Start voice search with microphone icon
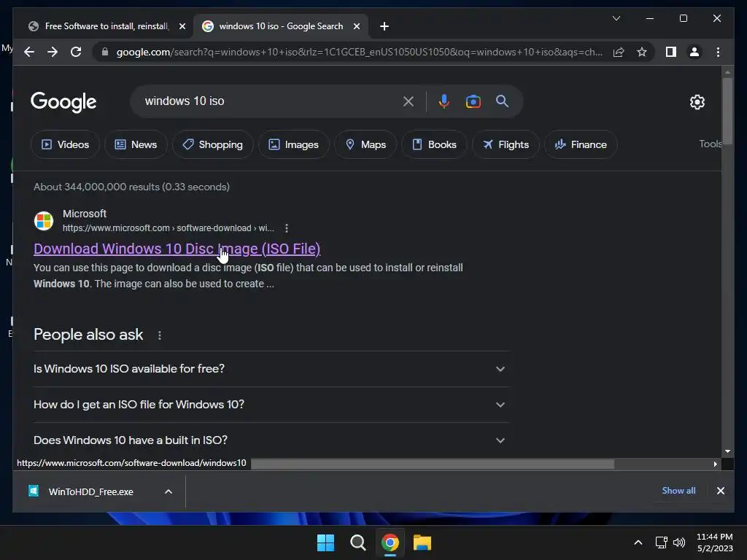The width and height of the screenshot is (747, 560). coord(444,101)
